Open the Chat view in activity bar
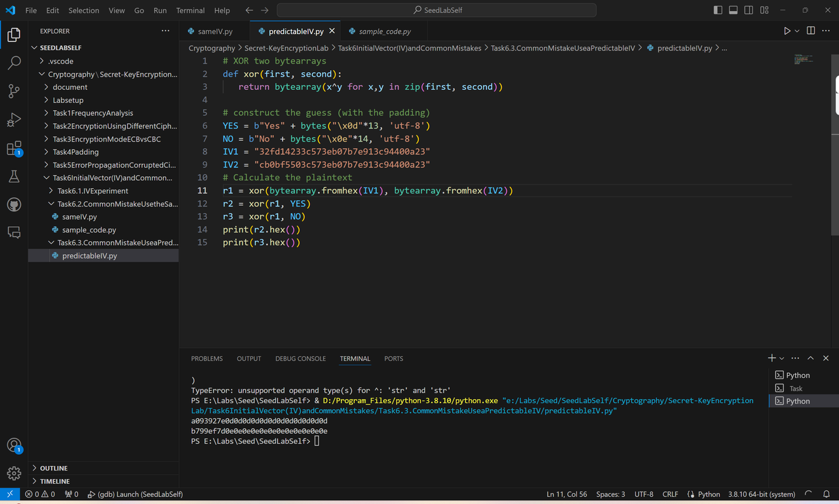 click(x=14, y=233)
